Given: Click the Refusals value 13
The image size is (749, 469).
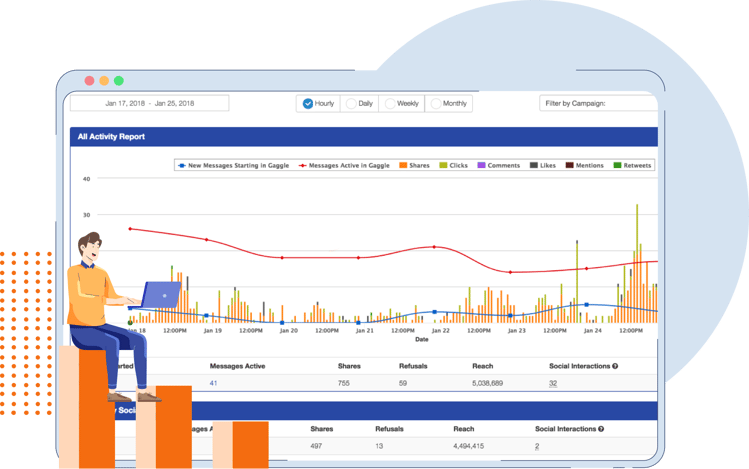Looking at the screenshot, I should [x=379, y=446].
